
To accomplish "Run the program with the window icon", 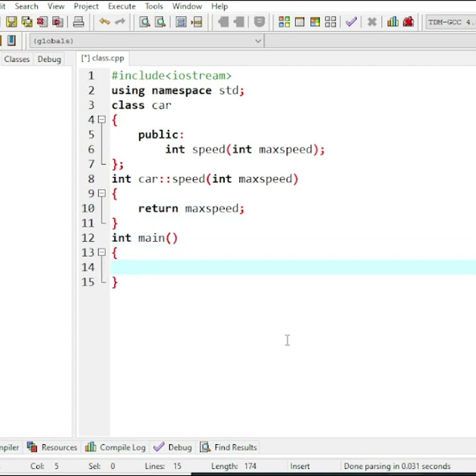I will 299,22.
